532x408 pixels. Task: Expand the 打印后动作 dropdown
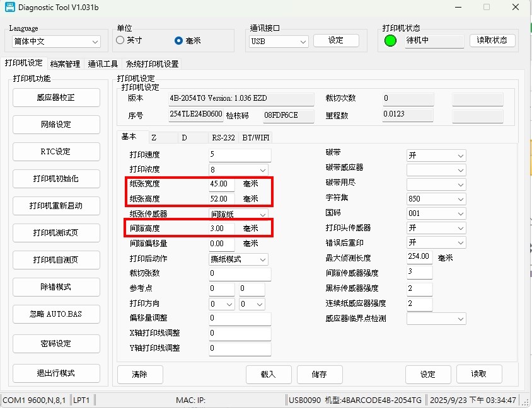[x=239, y=259]
